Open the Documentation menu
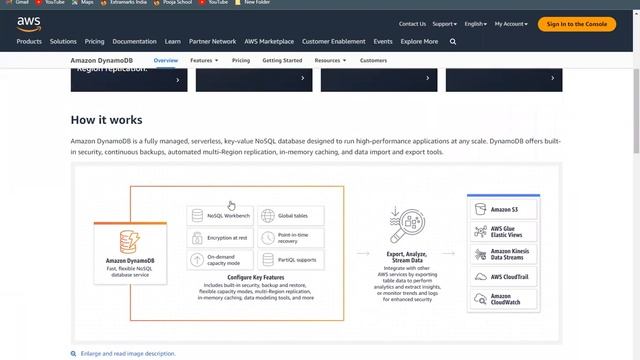The width and height of the screenshot is (640, 360). tap(134, 42)
